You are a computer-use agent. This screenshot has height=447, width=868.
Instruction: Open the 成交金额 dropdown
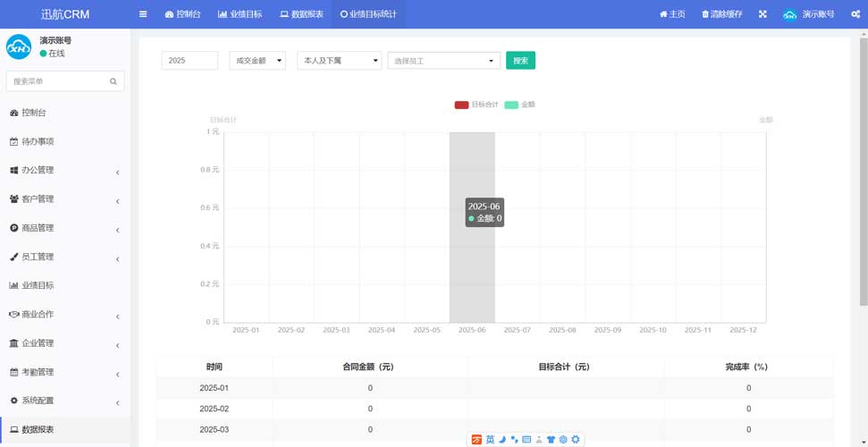257,61
